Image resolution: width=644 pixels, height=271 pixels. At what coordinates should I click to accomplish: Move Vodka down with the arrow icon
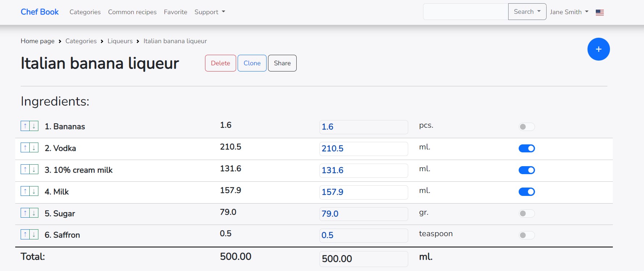coord(34,148)
